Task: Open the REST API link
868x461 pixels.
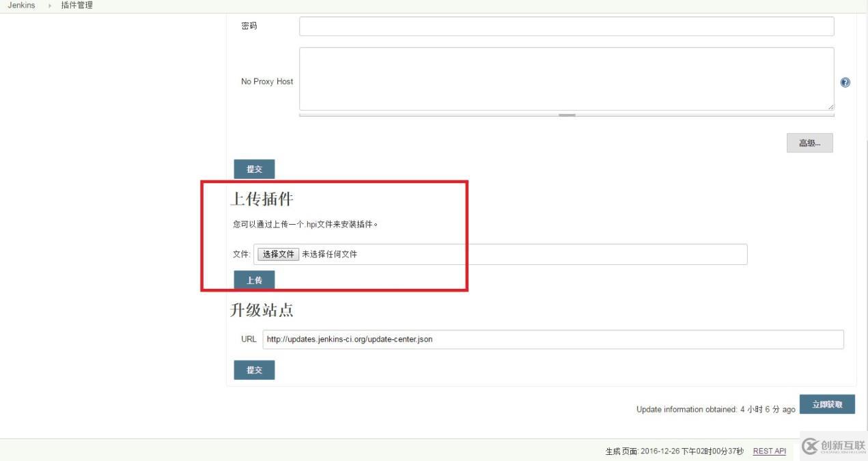Action: pos(769,451)
